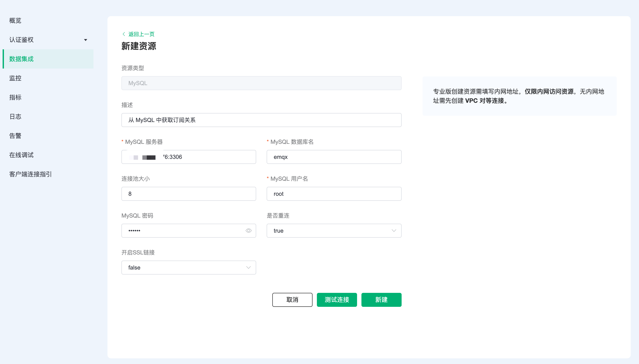
Task: Open the 是否重连 dropdown
Action: tap(334, 230)
